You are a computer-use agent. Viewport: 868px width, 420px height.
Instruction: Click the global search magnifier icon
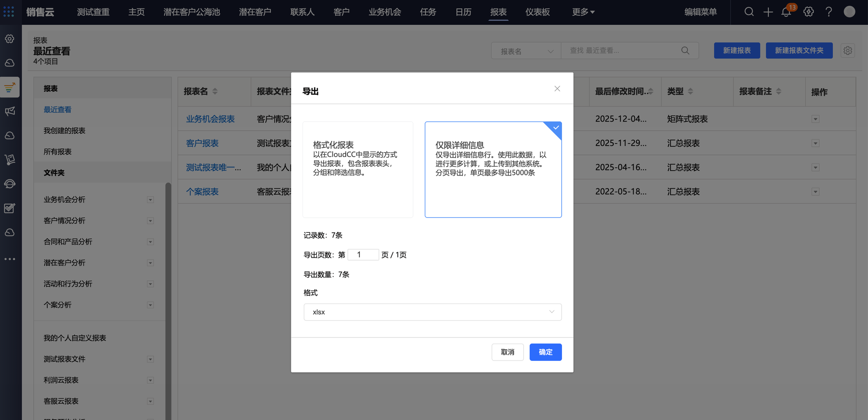click(749, 12)
